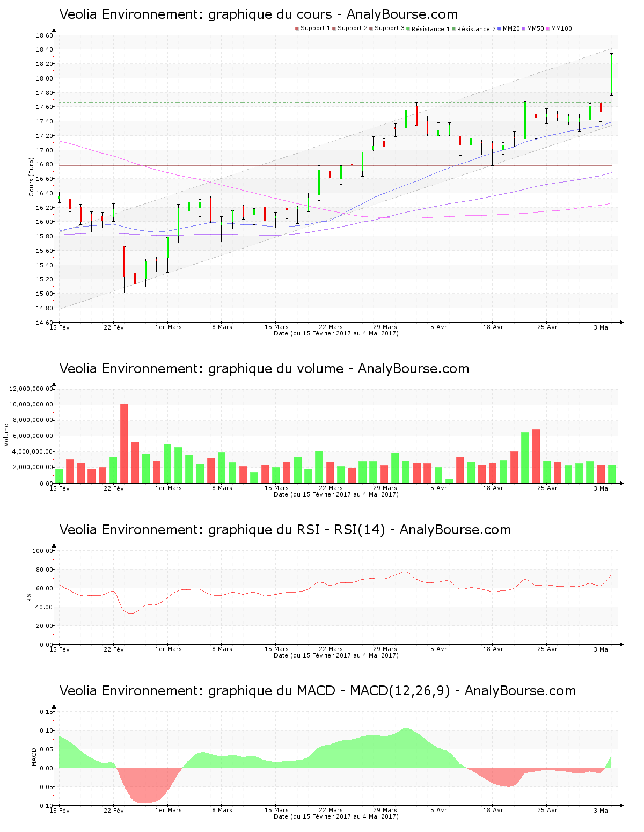Viewport: 644px width, 832px height.
Task: Click the large red MACD area near 1er Mars
Action: coord(148,785)
